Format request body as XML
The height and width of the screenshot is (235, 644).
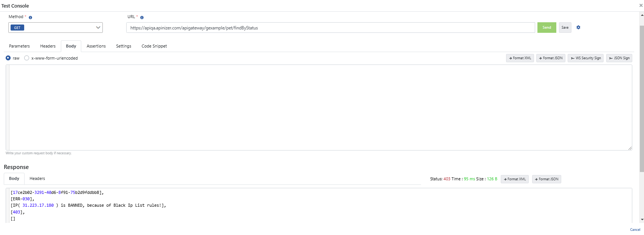[x=520, y=58]
